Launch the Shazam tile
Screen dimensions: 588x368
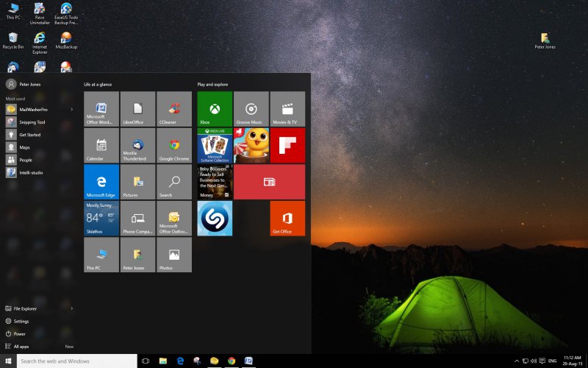pyautogui.click(x=215, y=218)
